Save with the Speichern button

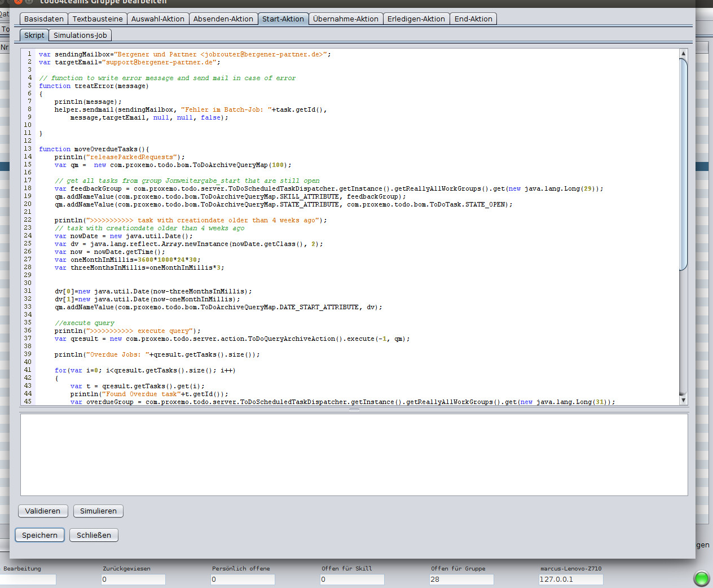point(39,535)
